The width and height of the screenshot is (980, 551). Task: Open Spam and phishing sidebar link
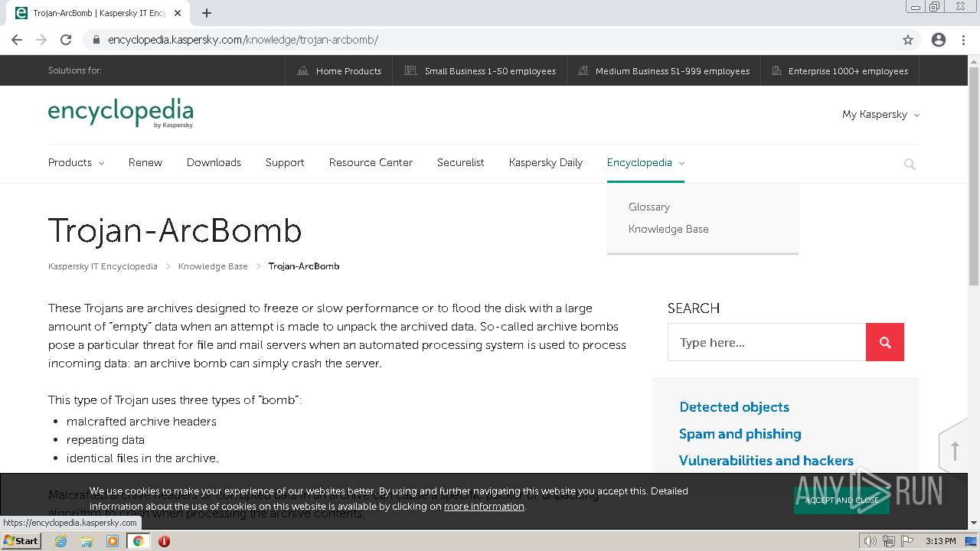click(x=740, y=434)
